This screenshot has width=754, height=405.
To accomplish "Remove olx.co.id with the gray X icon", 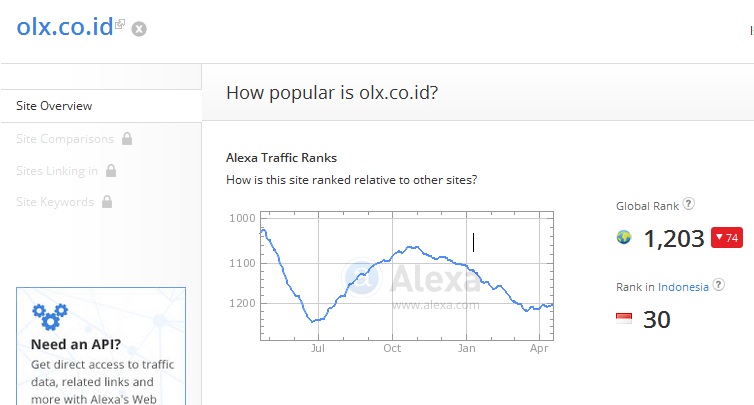I will 139,29.
